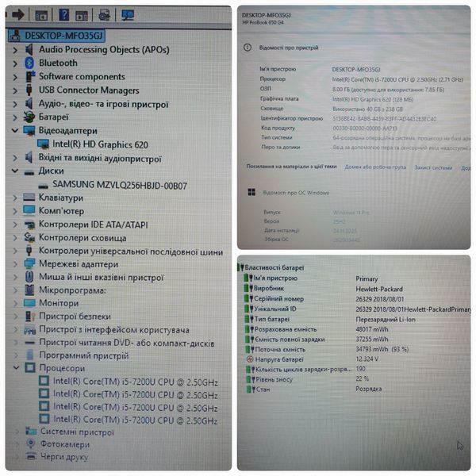Image resolution: width=476 pixels, height=476 pixels.
Task: Click the mouse icon beside Миша й інші
Action: tap(29, 277)
